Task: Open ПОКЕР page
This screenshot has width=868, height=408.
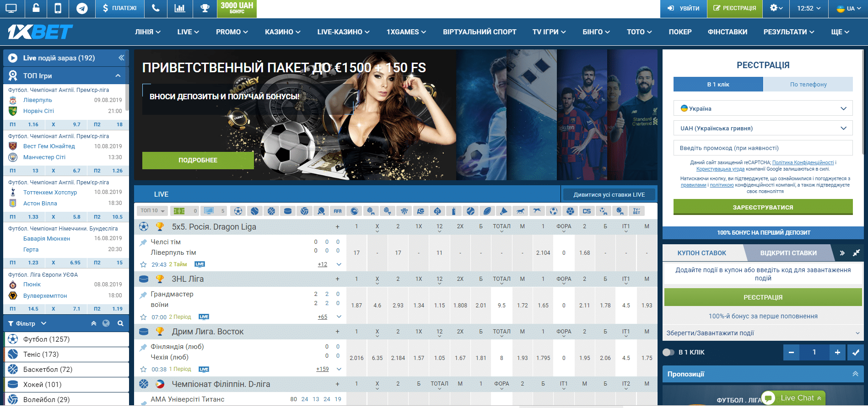Action: point(680,32)
